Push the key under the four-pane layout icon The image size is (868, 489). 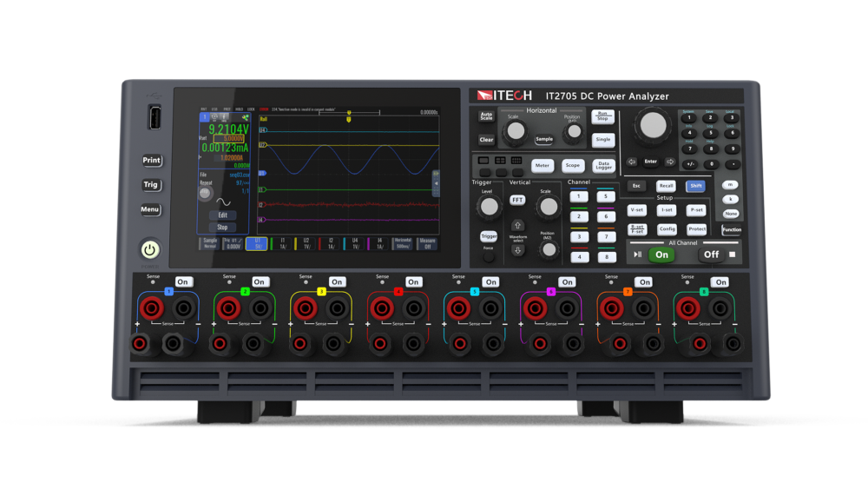(501, 173)
